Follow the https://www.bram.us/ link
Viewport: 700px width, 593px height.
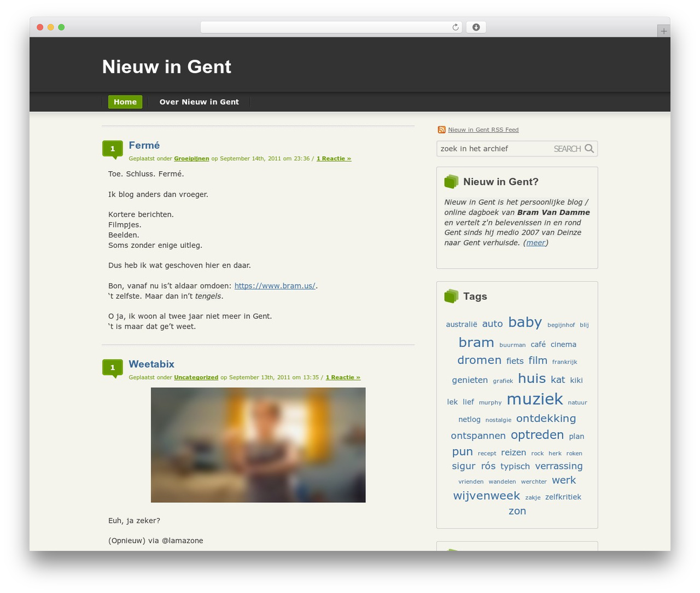275,286
